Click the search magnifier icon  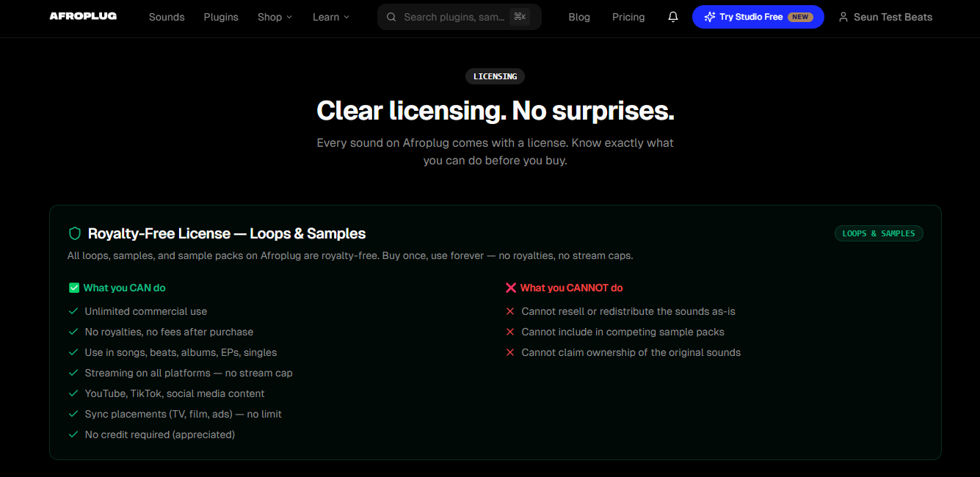point(391,17)
